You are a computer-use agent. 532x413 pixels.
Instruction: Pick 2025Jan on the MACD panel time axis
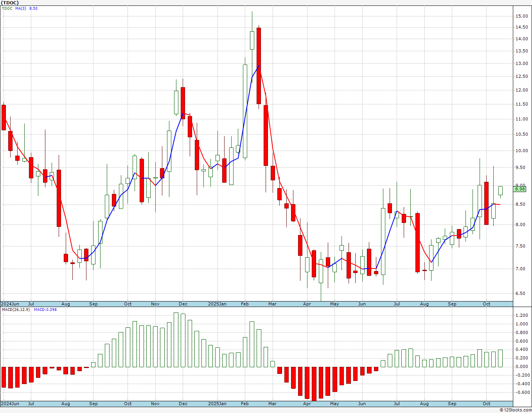click(x=217, y=404)
